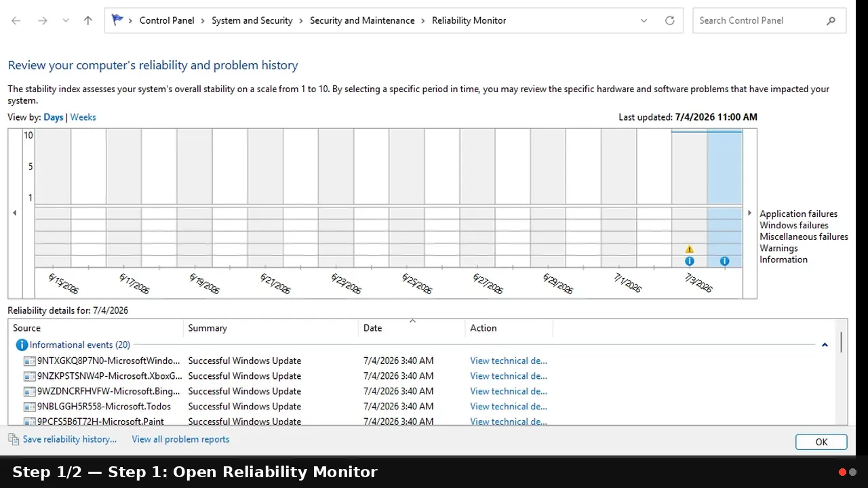Click the save history document icon
The height and width of the screenshot is (488, 868).
point(14,439)
